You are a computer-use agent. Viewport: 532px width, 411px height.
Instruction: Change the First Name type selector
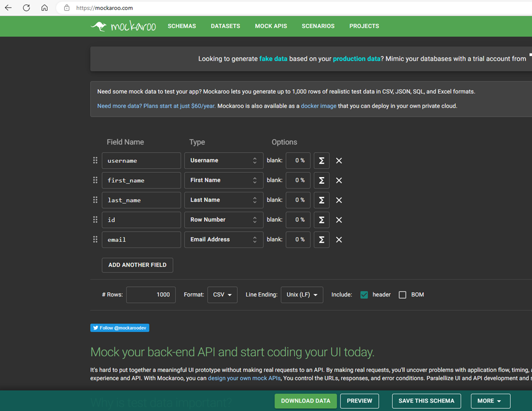[224, 180]
